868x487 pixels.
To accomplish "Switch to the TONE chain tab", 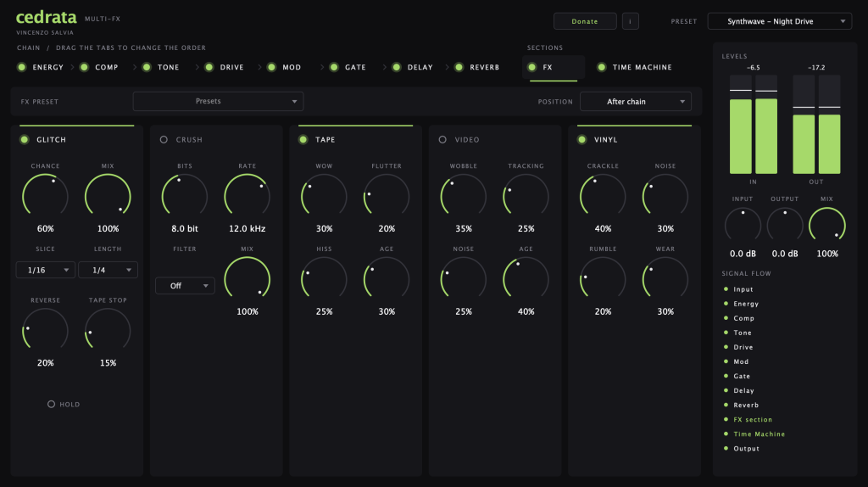I will click(x=169, y=67).
